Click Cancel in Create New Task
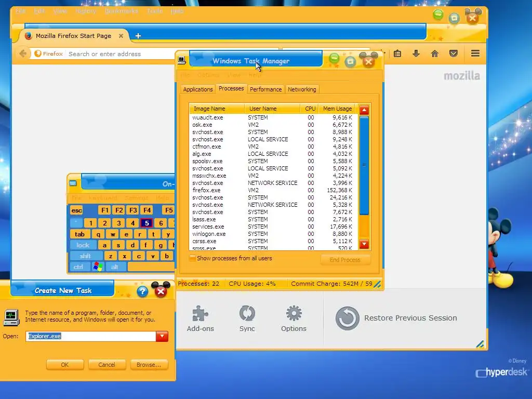Screen dimensions: 532x399 (107, 365)
